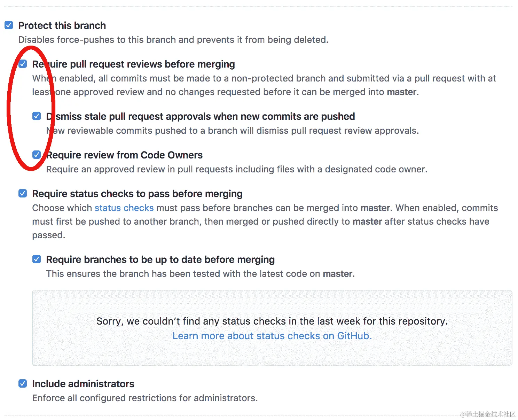Click the 'Sorry, we couldn't find any status checks' message
Viewport: 518px width, 420px height.
(x=272, y=321)
